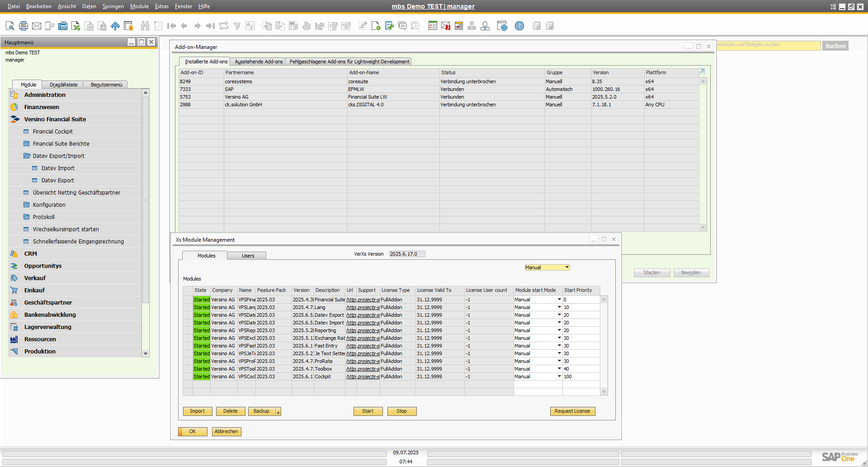Click the Add-on-Manager table scrollbar down arrow
This screenshot has width=868, height=467.
[703, 228]
